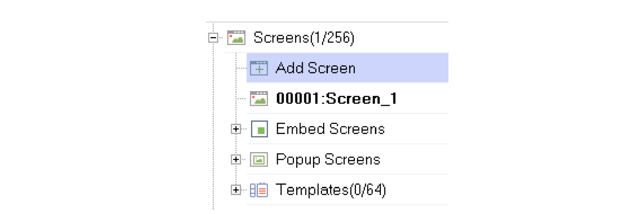Click the Templates list icon
644x214 pixels.
click(x=259, y=190)
